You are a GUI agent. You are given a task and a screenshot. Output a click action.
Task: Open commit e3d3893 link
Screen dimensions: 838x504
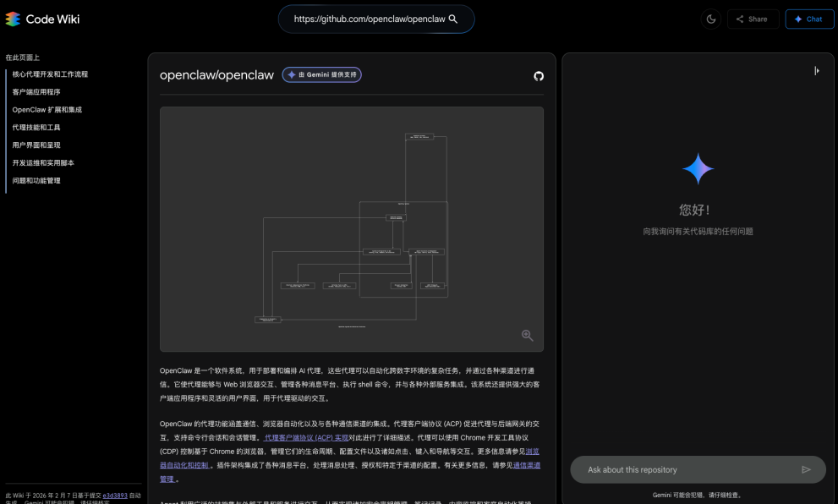click(x=116, y=496)
